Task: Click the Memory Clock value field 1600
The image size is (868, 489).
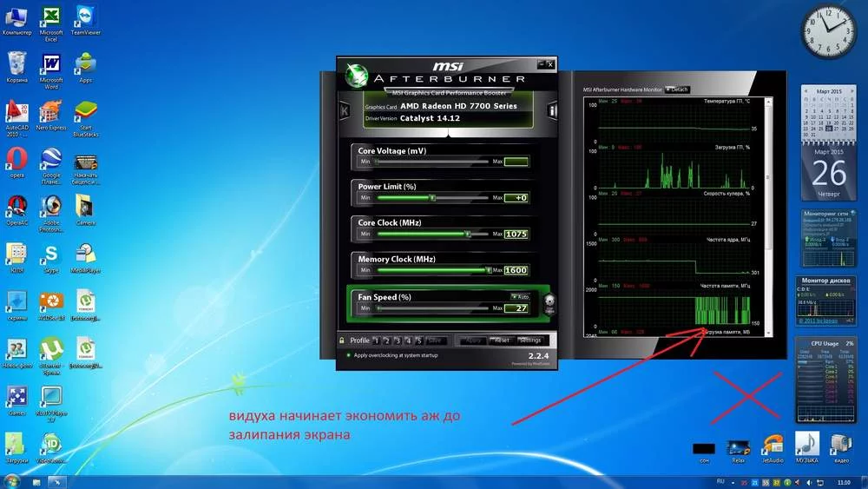Action: [x=516, y=270]
